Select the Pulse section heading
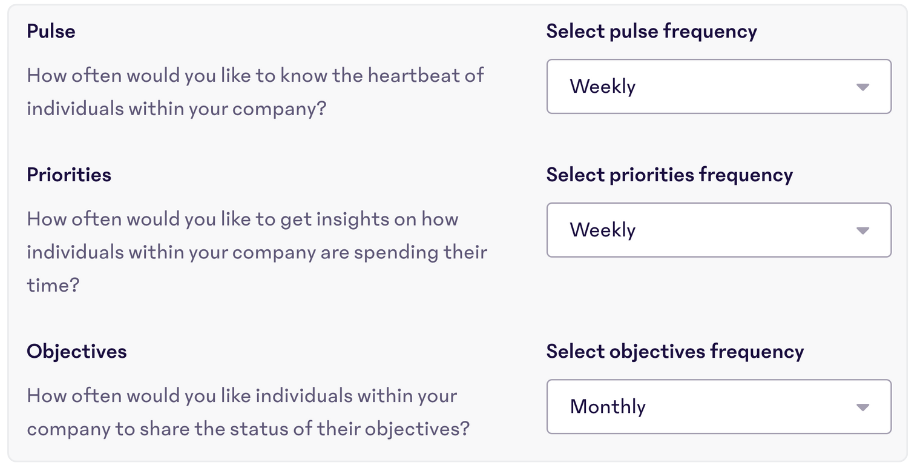 [x=51, y=31]
